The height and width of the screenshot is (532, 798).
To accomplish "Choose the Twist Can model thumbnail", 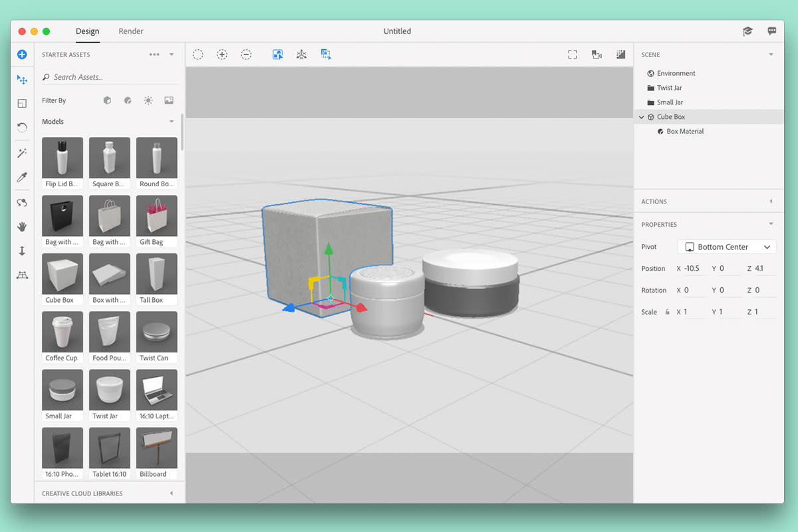I will (x=157, y=332).
